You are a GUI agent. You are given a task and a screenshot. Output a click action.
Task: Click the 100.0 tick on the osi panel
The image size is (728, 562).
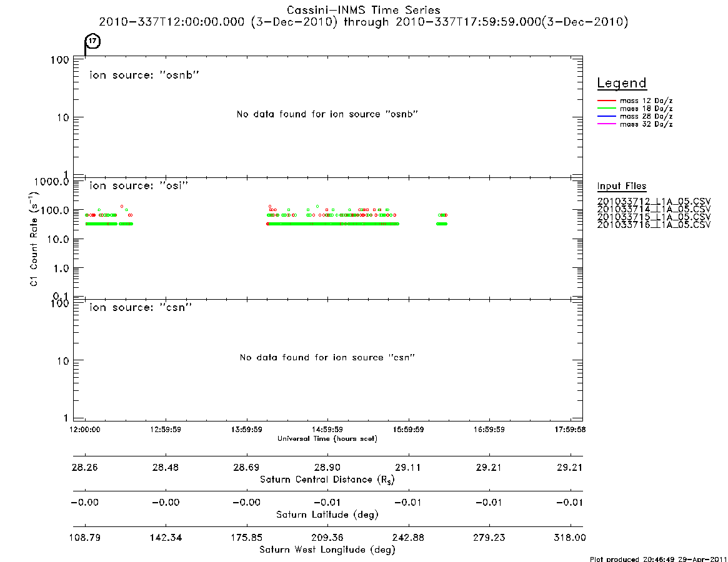tap(54, 210)
